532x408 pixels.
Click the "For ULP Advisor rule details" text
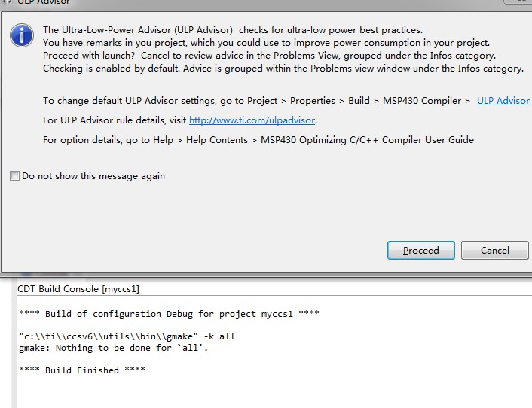[115, 120]
